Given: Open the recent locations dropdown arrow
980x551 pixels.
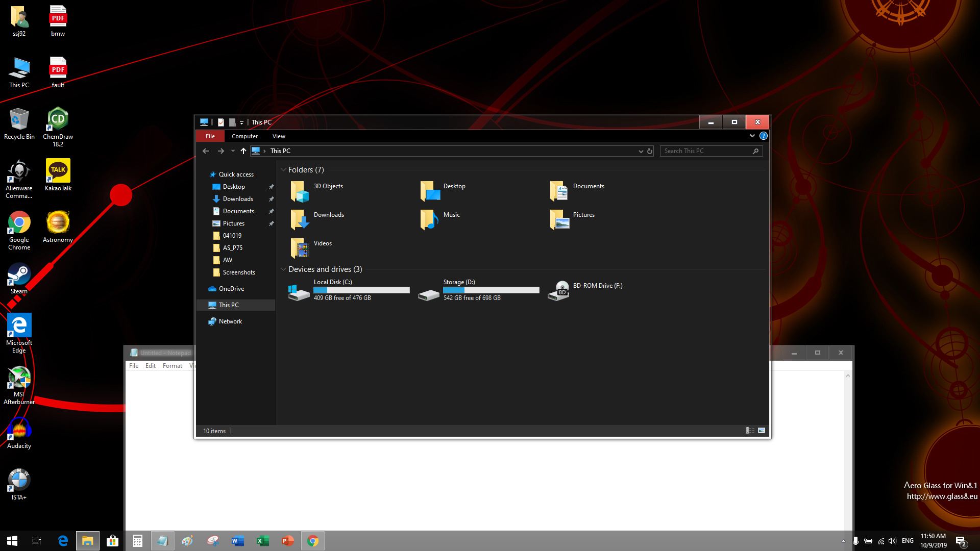Looking at the screenshot, I should coord(233,151).
